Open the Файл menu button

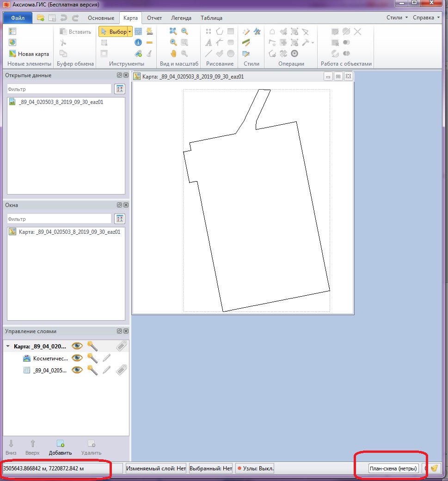click(18, 18)
